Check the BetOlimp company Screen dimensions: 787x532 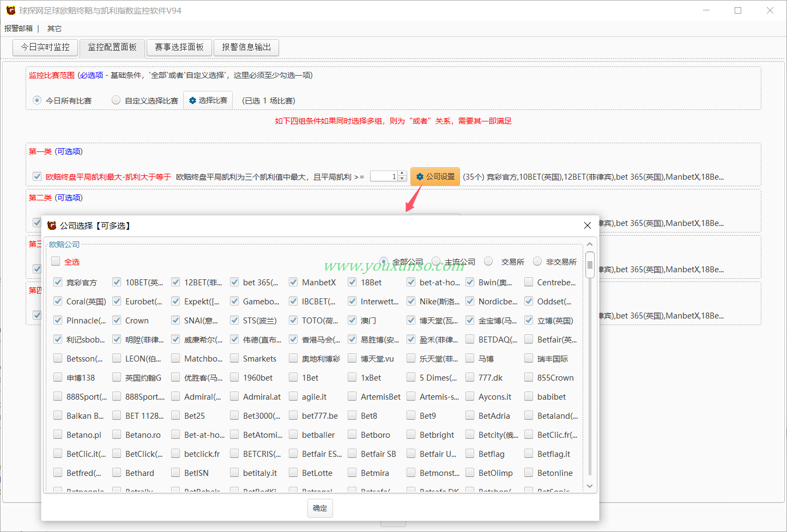pyautogui.click(x=470, y=473)
